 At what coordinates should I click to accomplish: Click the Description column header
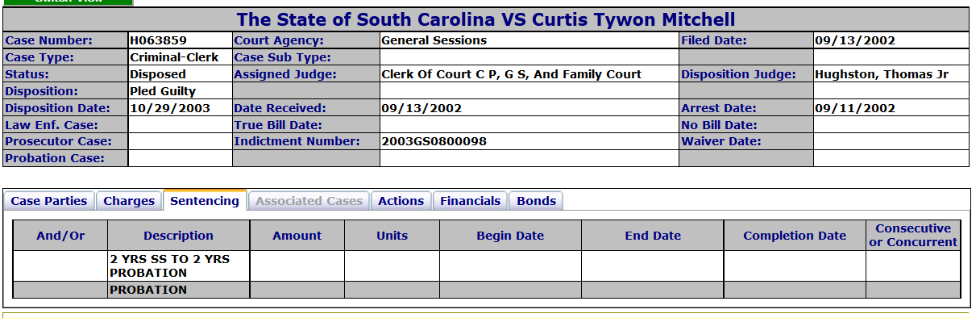coord(179,236)
